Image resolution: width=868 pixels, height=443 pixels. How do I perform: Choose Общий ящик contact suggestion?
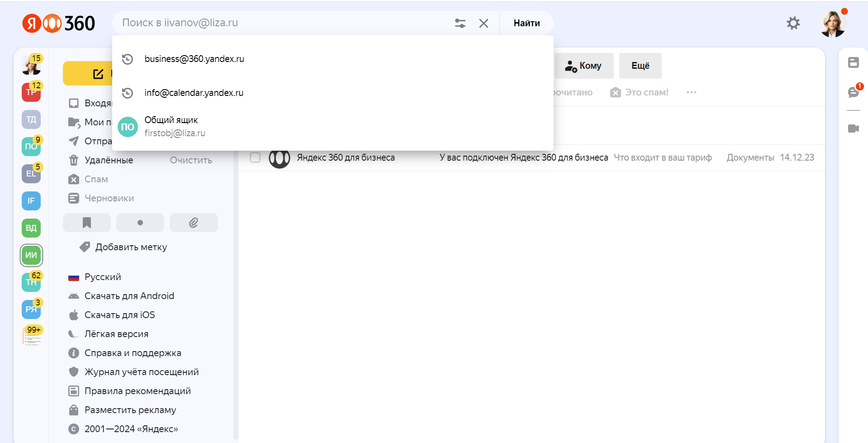[x=175, y=127]
